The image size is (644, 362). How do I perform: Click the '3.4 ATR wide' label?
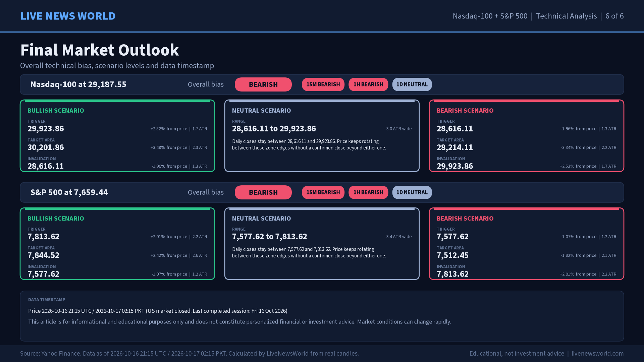pyautogui.click(x=399, y=237)
